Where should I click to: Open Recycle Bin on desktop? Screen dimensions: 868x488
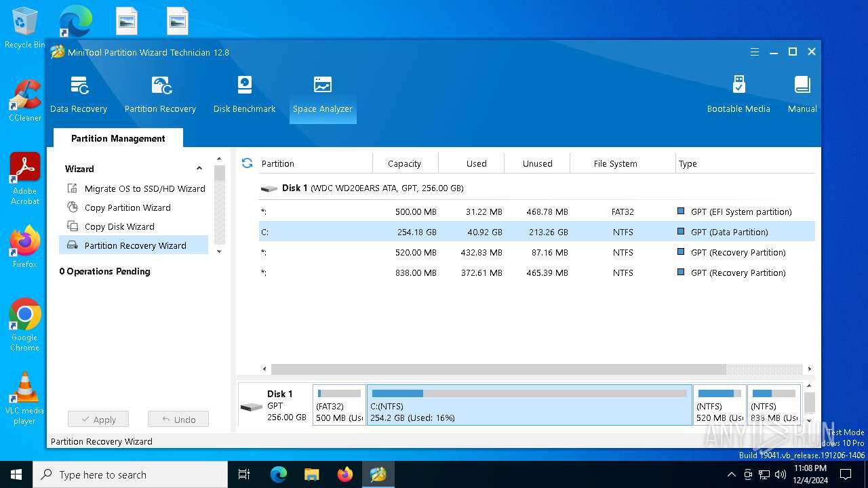[x=24, y=28]
